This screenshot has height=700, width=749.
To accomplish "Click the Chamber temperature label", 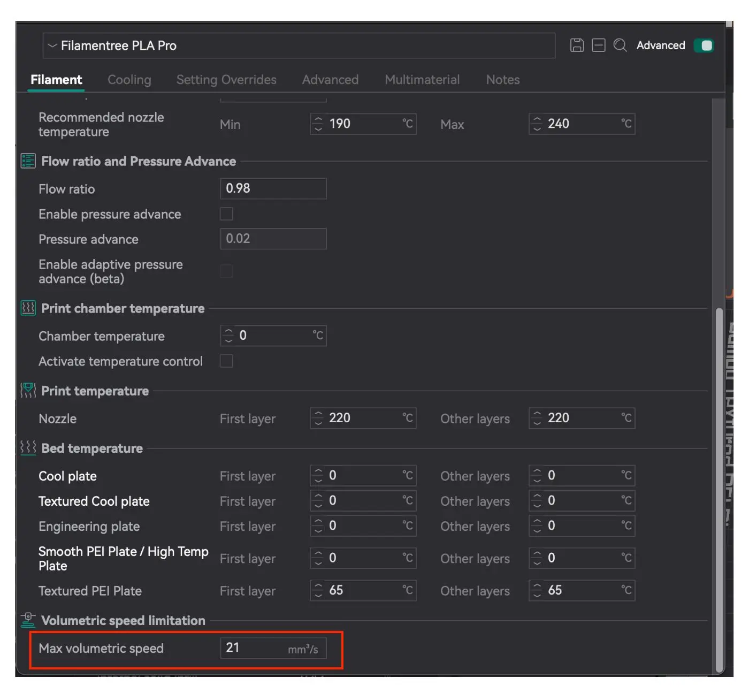I will pyautogui.click(x=102, y=336).
